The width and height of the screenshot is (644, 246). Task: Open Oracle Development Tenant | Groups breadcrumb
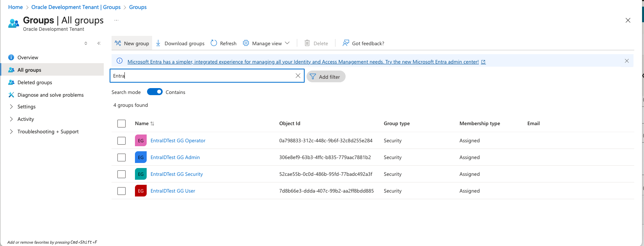[76, 7]
